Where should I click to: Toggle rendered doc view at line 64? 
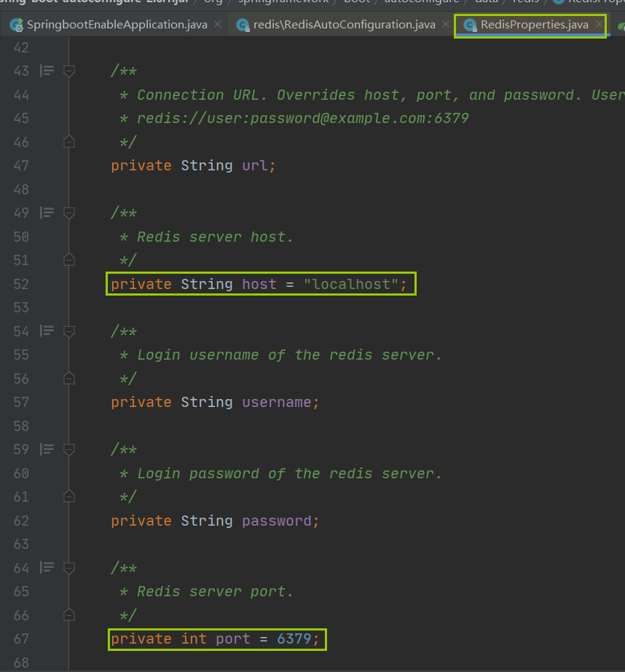pos(47,567)
